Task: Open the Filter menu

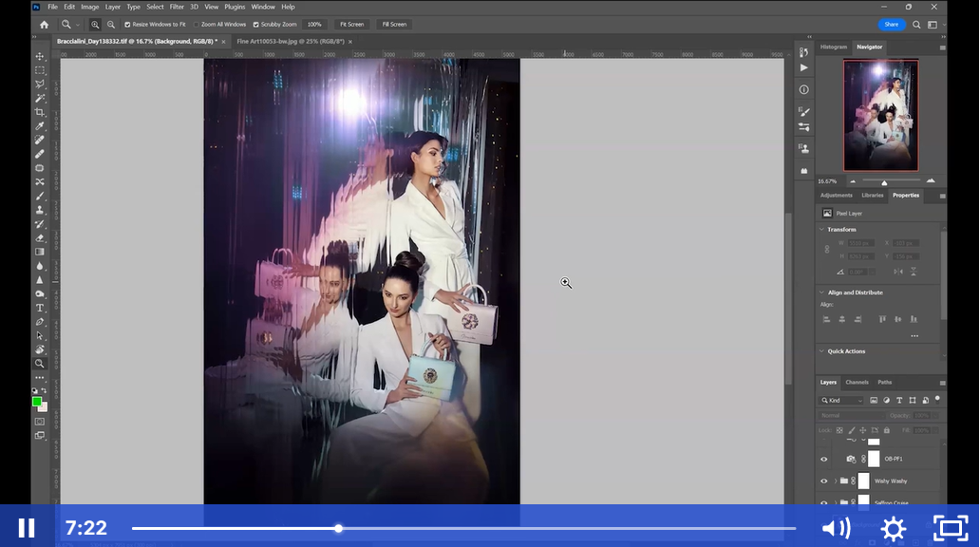Action: coord(177,7)
